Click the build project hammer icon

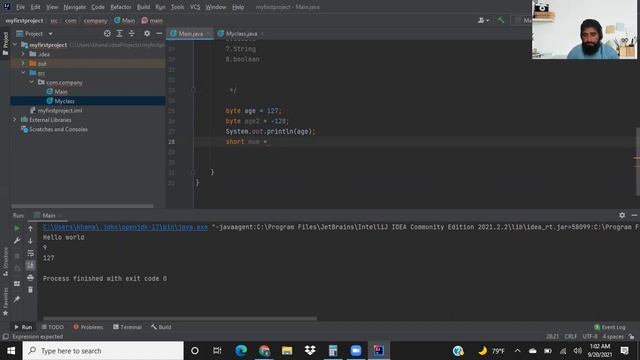[x=500, y=20]
